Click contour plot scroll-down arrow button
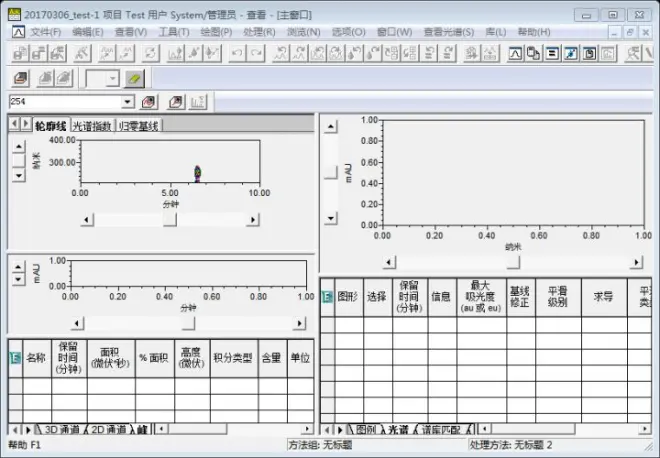Viewport: 660px width, 458px height. [x=19, y=175]
